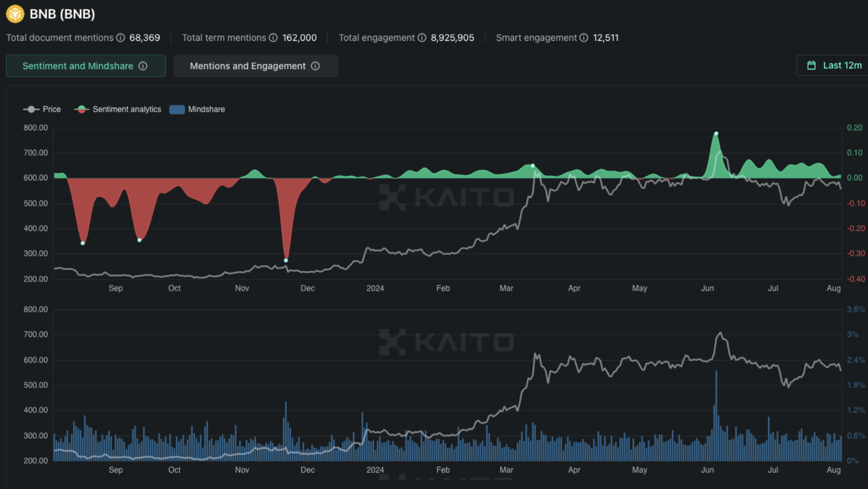Image resolution: width=868 pixels, height=489 pixels.
Task: Switch to Mentions and Engagement tab
Action: point(256,66)
